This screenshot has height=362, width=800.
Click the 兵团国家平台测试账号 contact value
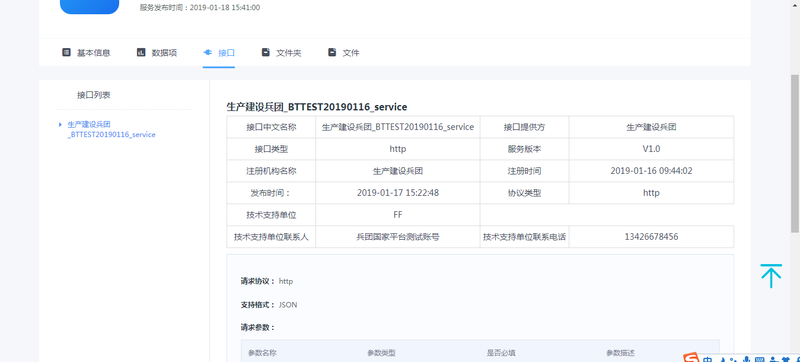tap(398, 237)
